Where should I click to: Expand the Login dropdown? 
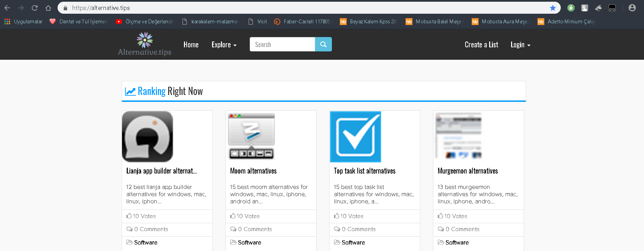click(520, 45)
